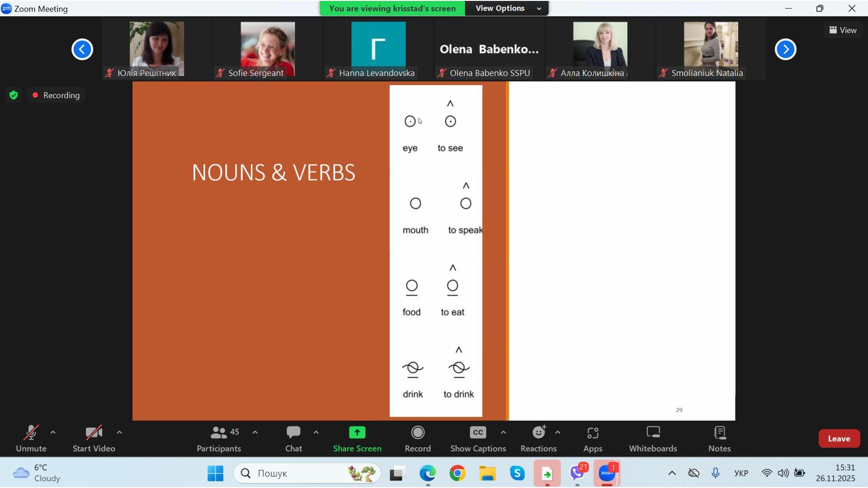This screenshot has height=488, width=868.
Task: Leave the meeting
Action: (x=839, y=439)
